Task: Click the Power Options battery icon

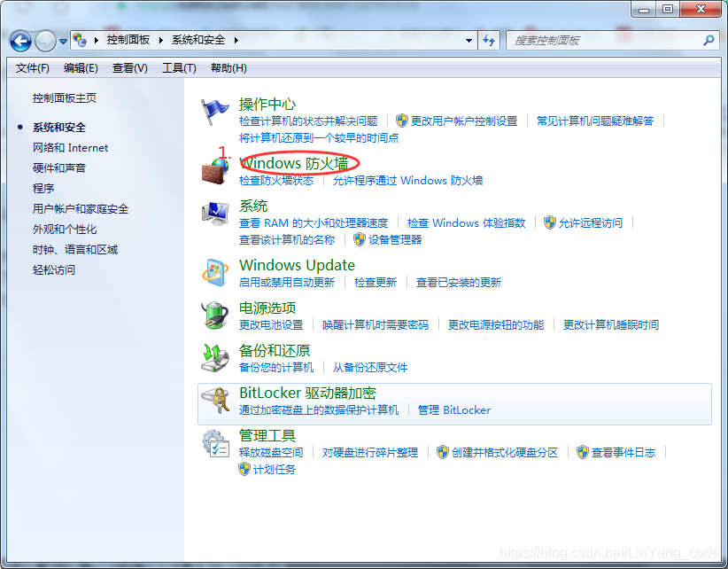Action: (215, 316)
